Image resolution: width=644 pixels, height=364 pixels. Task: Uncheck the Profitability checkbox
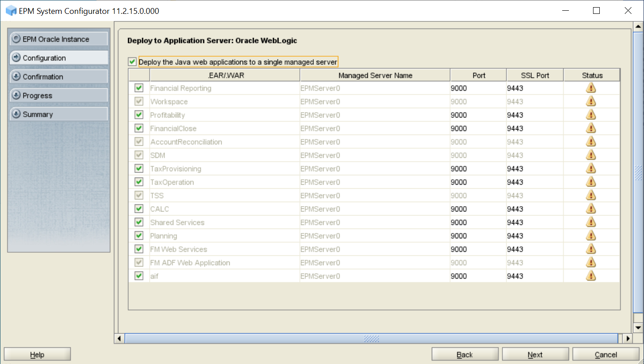tap(139, 115)
